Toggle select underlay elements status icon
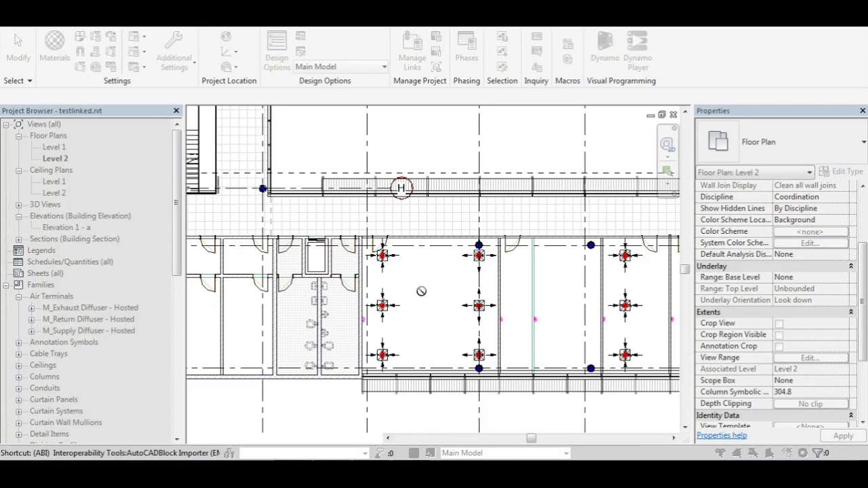 737,453
